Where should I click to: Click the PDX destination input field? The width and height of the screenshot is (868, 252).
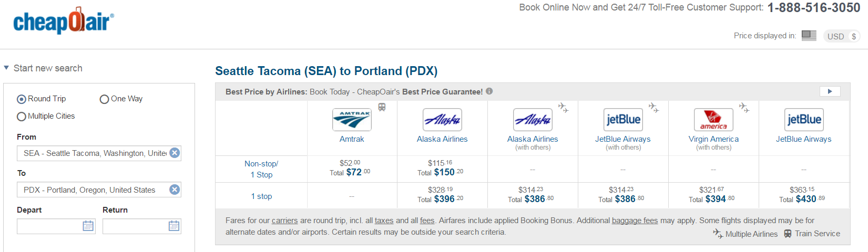tap(92, 190)
